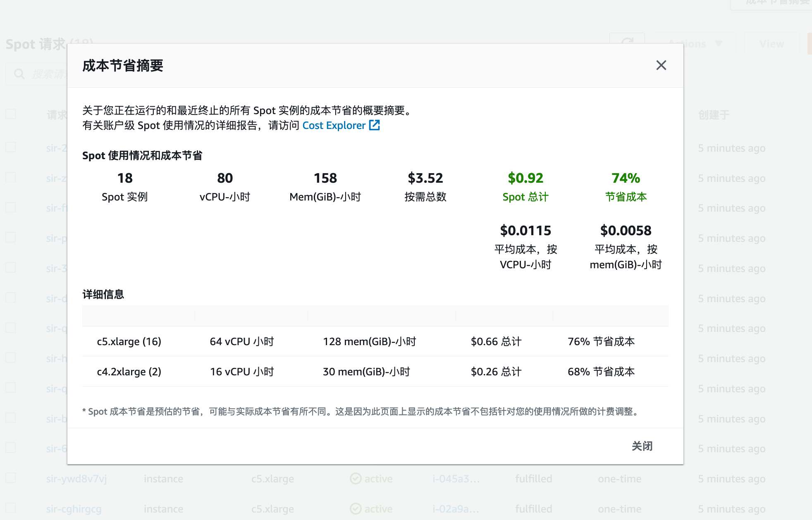Click the dimmed View button
The image size is (812, 520).
click(x=771, y=44)
